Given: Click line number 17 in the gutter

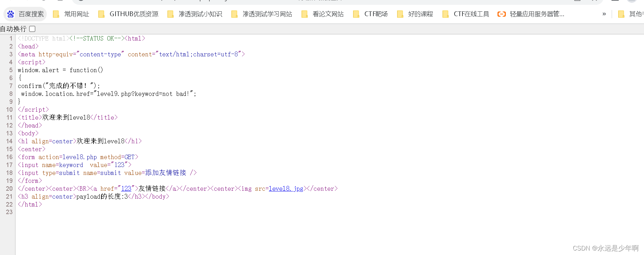Looking at the screenshot, I should [9, 165].
